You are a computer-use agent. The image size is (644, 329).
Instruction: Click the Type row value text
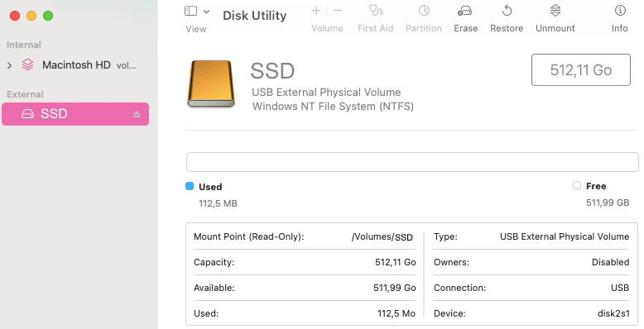pos(565,236)
